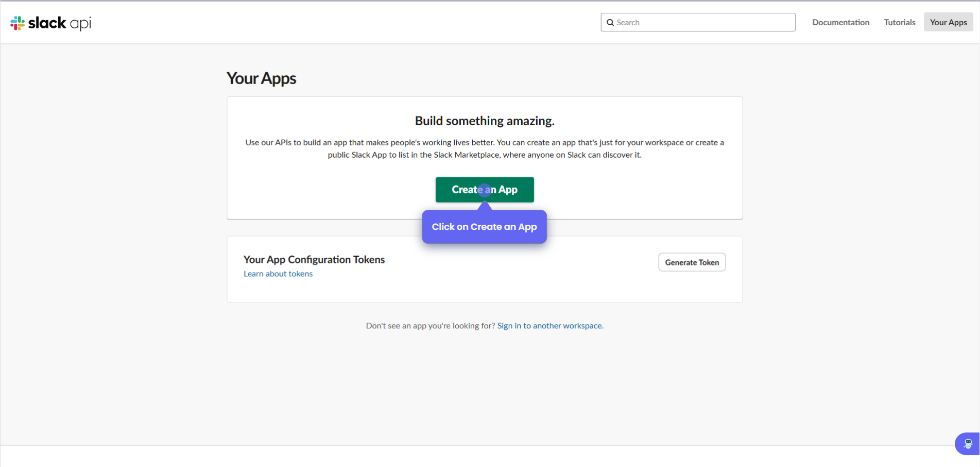
Task: Click the magnifying glass search icon
Action: [610, 23]
